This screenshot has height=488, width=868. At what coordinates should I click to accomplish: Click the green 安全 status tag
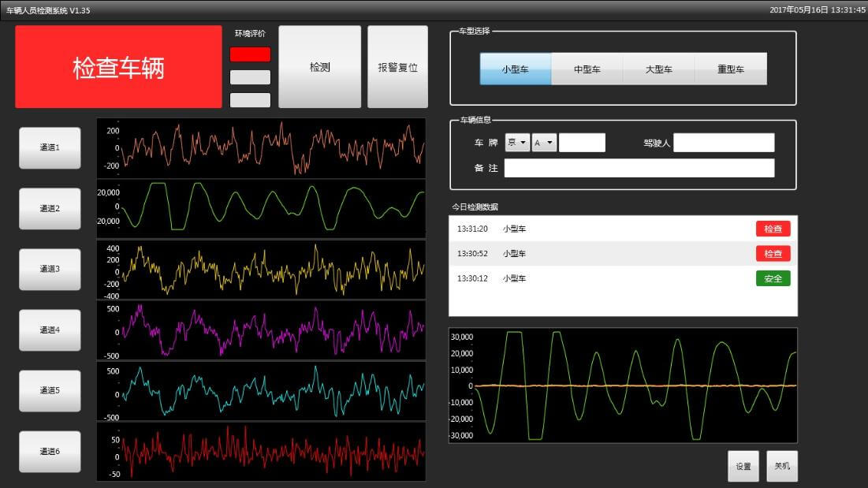[x=773, y=278]
